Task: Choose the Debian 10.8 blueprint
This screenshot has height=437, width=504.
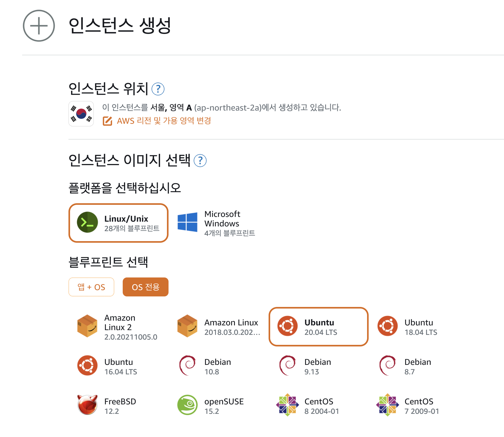Action: tap(219, 366)
